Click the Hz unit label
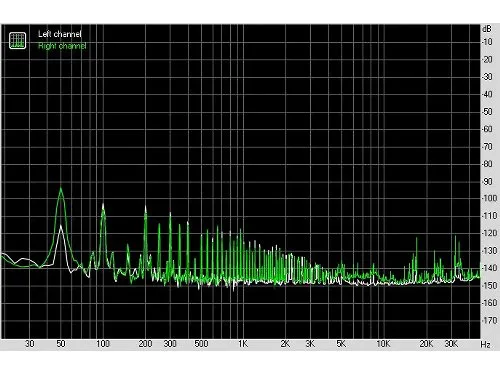 point(486,344)
